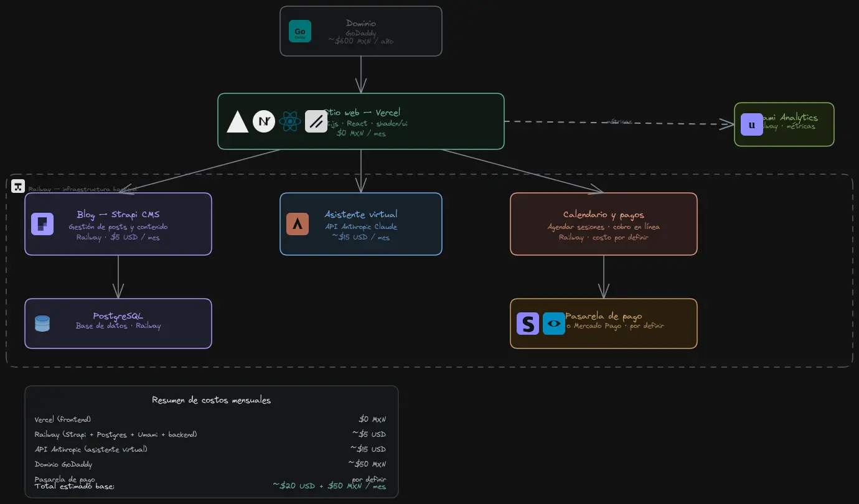Click the "métricas" label on the dashed arrow

[x=619, y=122]
